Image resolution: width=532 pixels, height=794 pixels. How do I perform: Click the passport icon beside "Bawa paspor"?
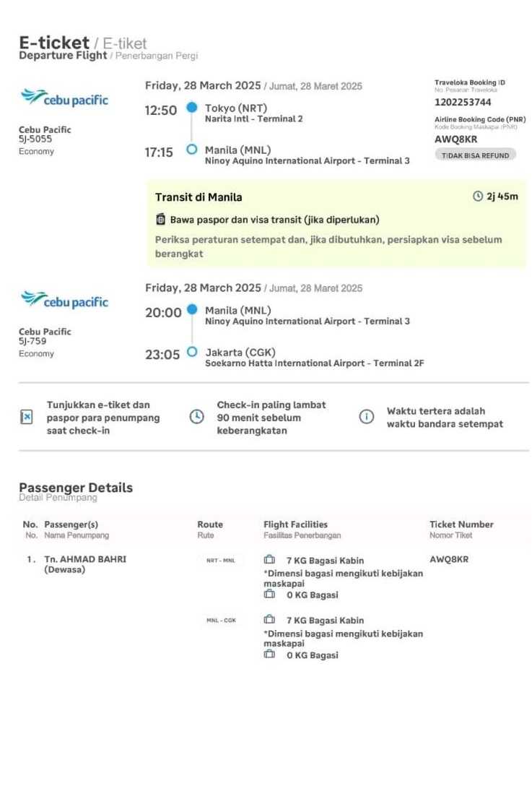click(x=160, y=219)
